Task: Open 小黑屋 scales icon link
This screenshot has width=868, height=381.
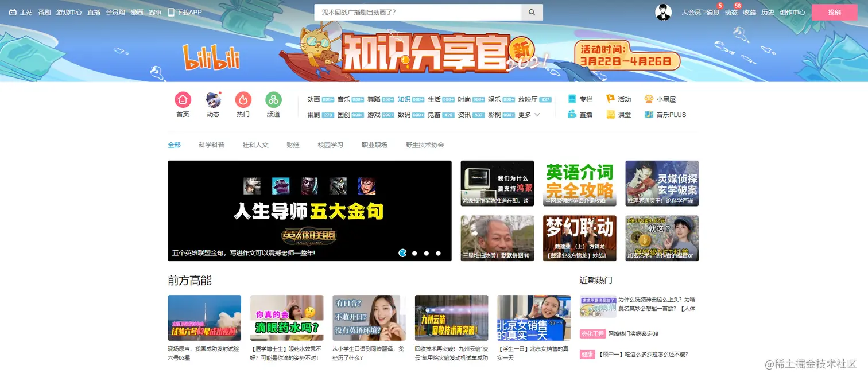Action: pyautogui.click(x=660, y=99)
